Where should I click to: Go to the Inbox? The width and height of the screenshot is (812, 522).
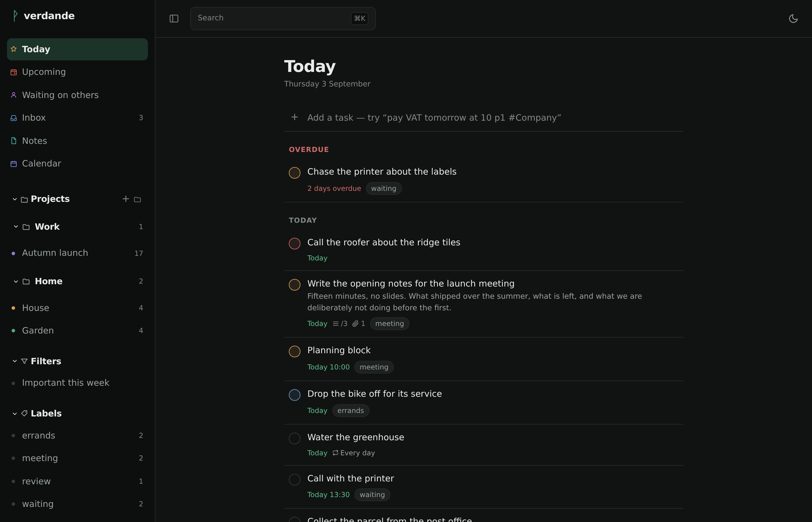[x=77, y=118]
